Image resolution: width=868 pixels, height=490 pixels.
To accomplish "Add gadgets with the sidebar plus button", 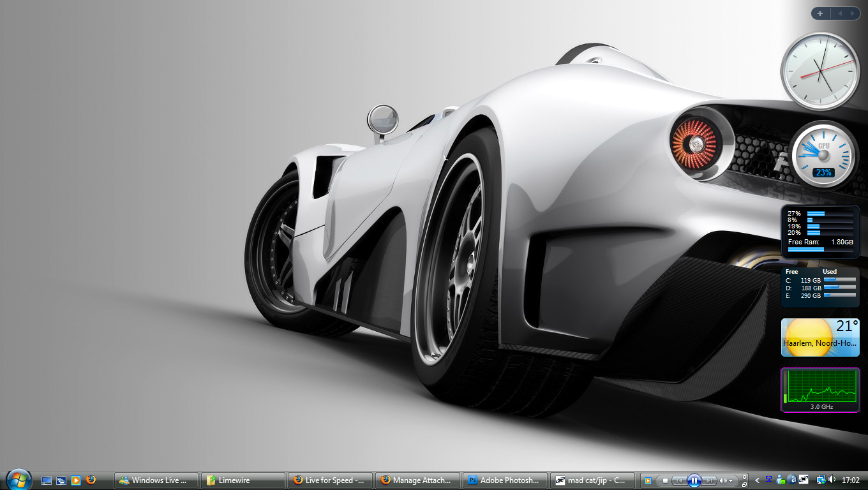I will 820,13.
